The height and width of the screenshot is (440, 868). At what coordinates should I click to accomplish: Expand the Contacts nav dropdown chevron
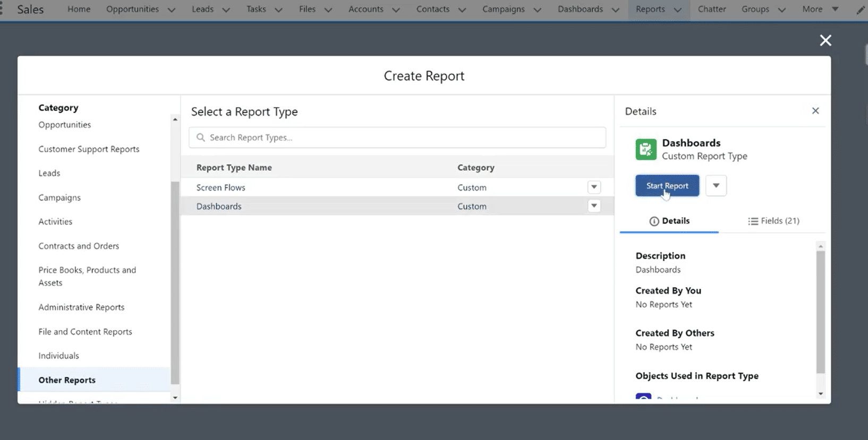(462, 10)
